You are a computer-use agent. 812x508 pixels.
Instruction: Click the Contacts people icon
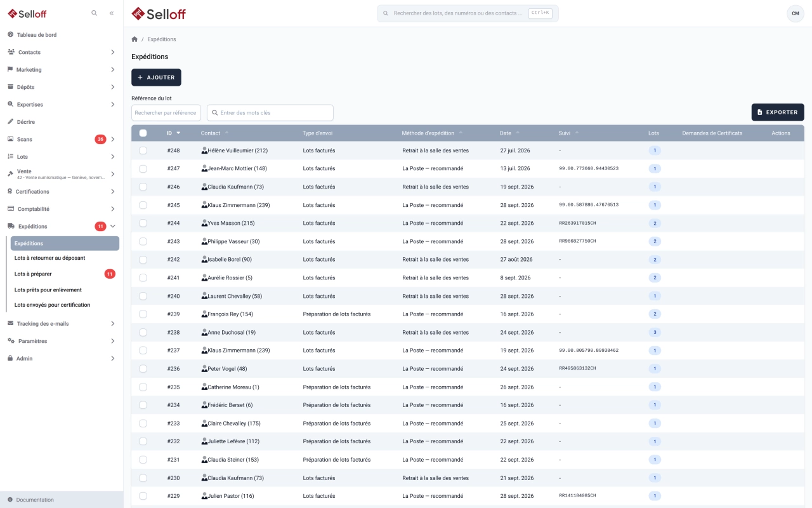(x=11, y=52)
